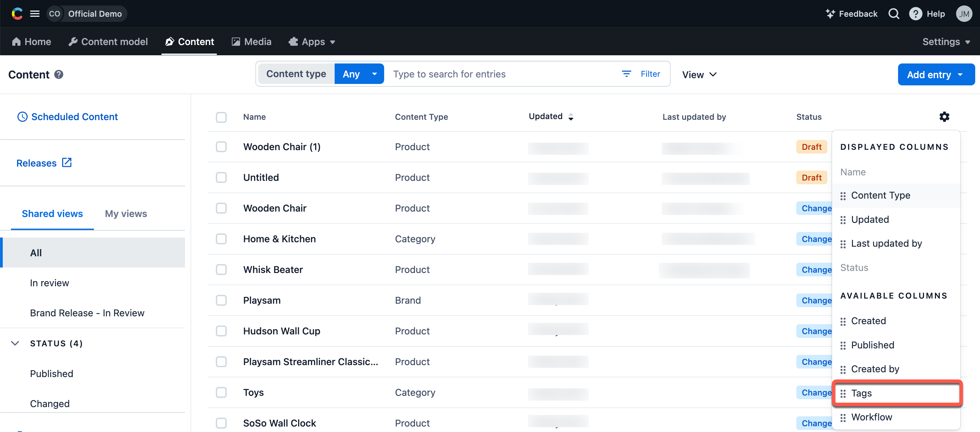The image size is (980, 432).
Task: Expand the Apps menu
Action: 312,41
